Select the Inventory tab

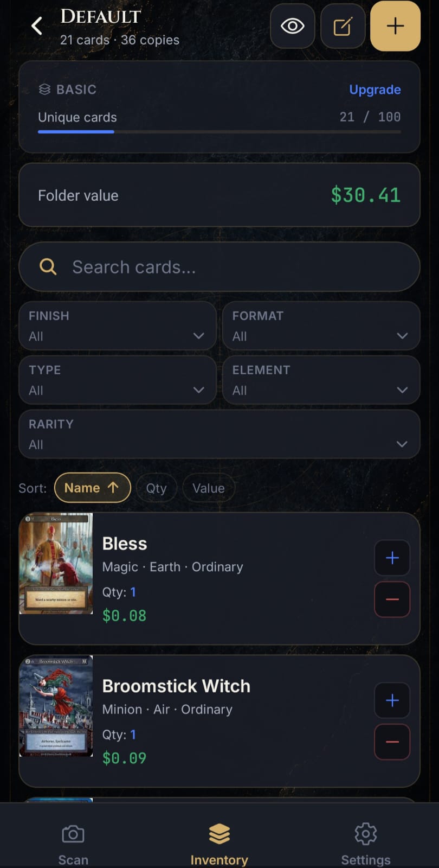(219, 844)
